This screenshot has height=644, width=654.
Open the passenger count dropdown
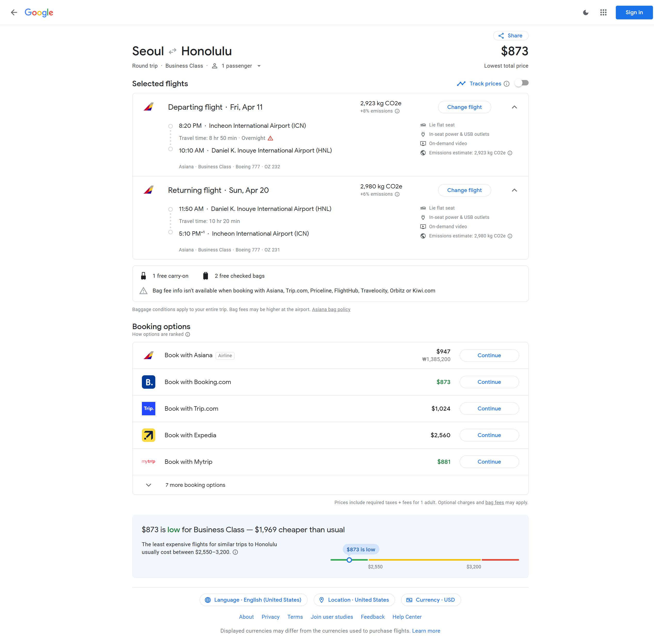pyautogui.click(x=259, y=66)
